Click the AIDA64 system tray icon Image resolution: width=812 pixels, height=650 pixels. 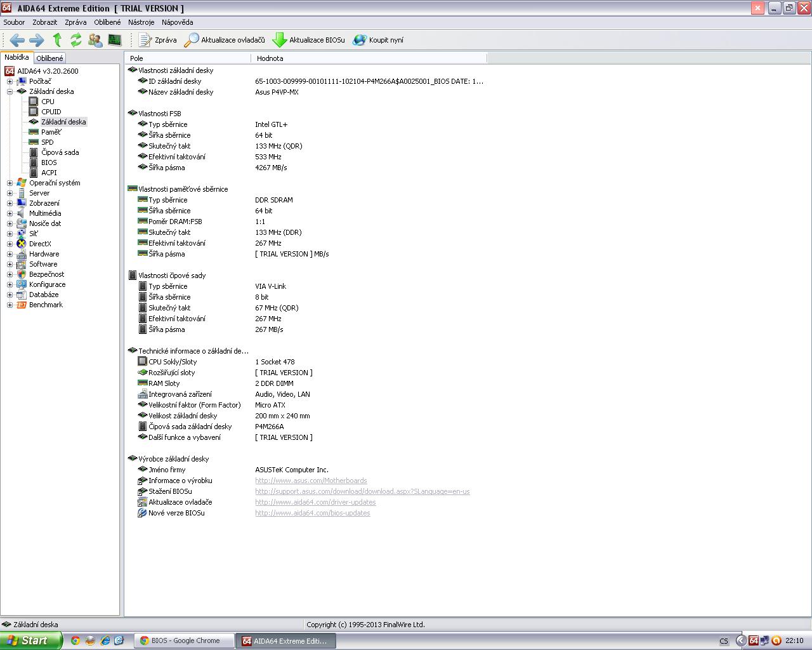(x=754, y=640)
